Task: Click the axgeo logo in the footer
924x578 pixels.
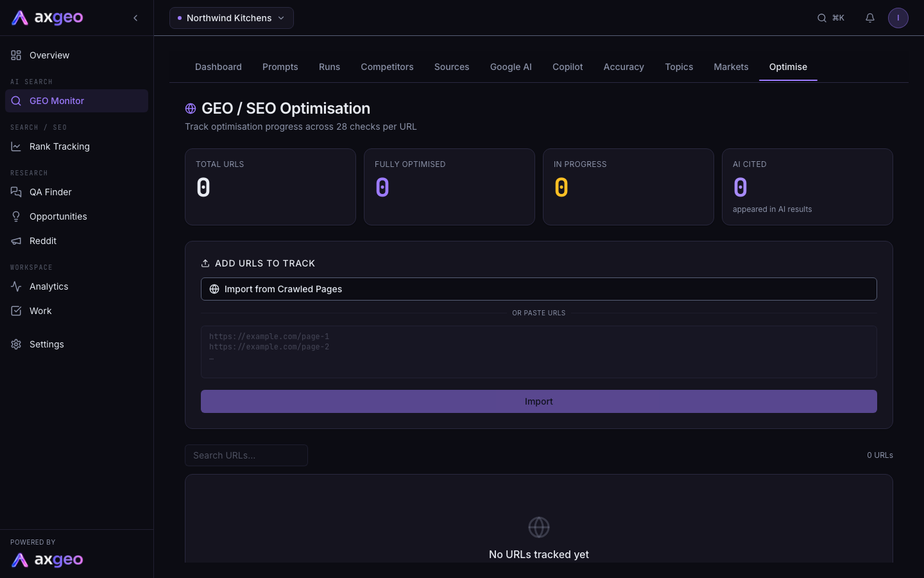Action: click(47, 560)
